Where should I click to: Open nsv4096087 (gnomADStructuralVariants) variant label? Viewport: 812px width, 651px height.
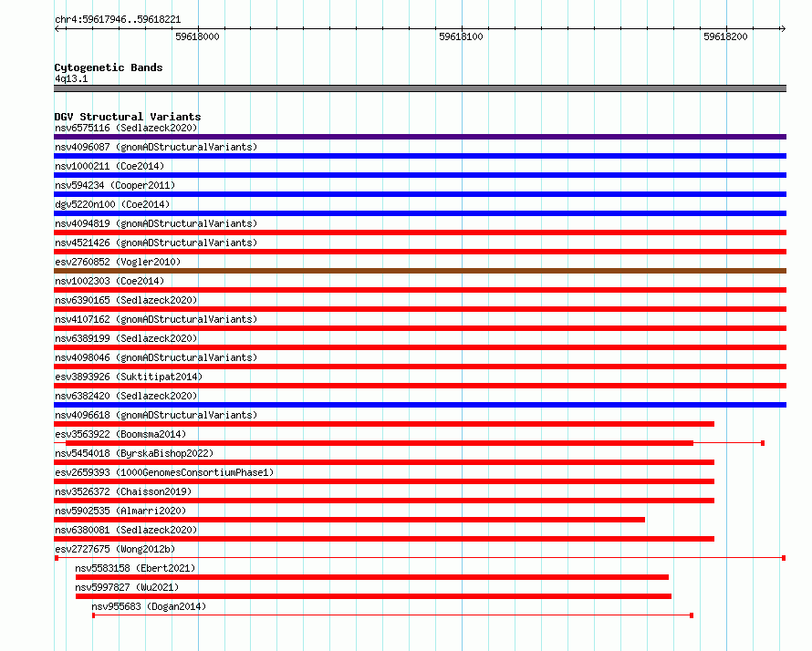[156, 147]
